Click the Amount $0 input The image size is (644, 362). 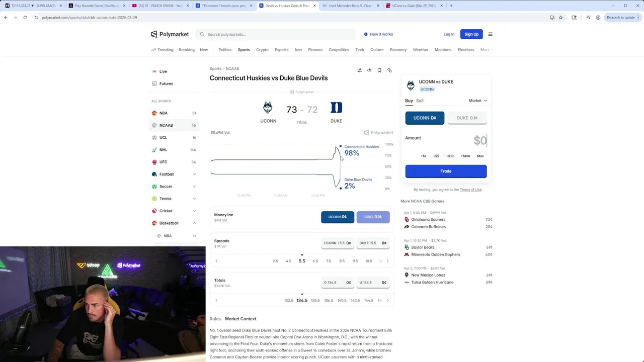[x=479, y=141]
